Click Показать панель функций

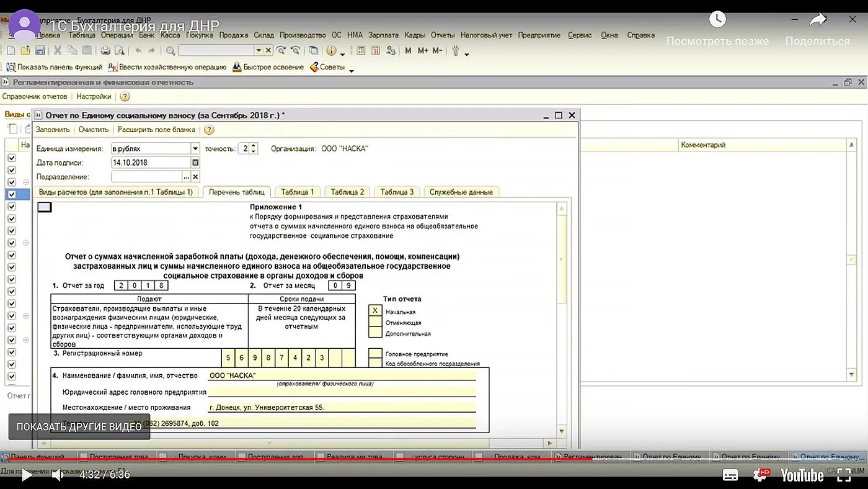55,67
